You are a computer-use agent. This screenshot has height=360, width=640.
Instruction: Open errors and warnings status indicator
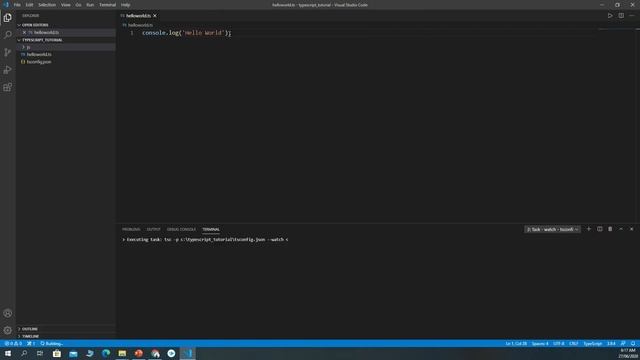point(13,344)
